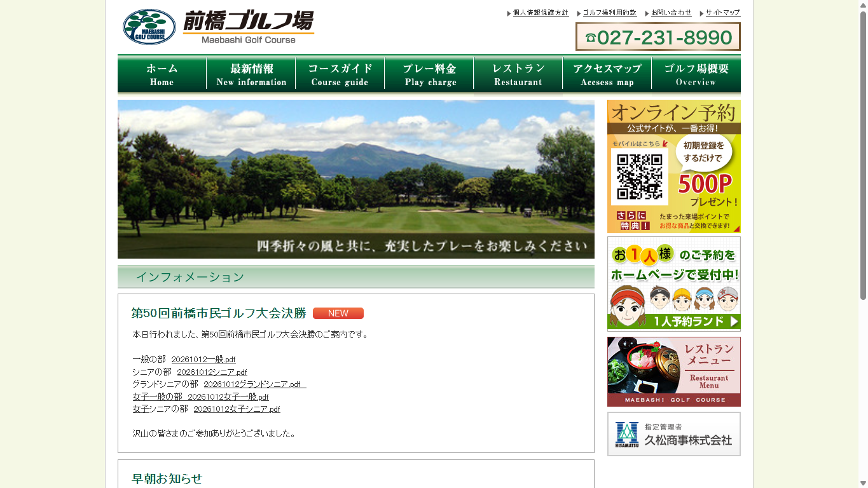Open ゴルフ場利用約款 link
The width and height of the screenshot is (868, 488).
click(610, 13)
